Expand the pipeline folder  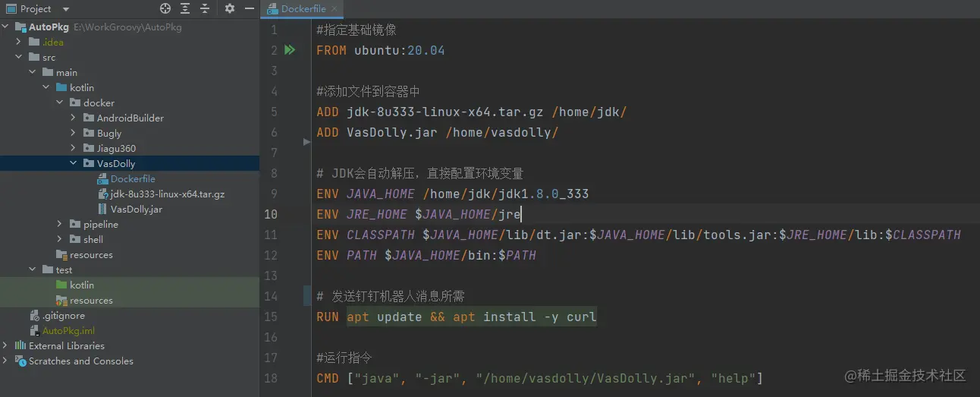60,225
